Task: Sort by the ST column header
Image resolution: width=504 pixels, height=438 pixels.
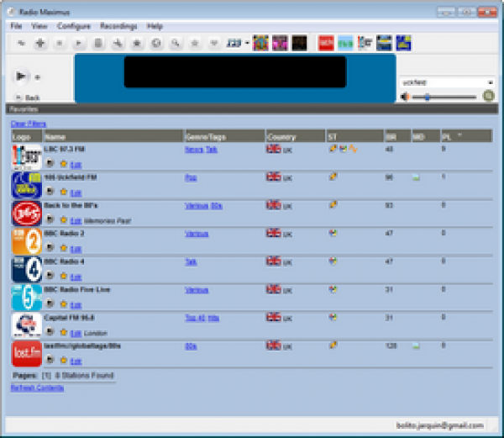Action: pos(354,136)
